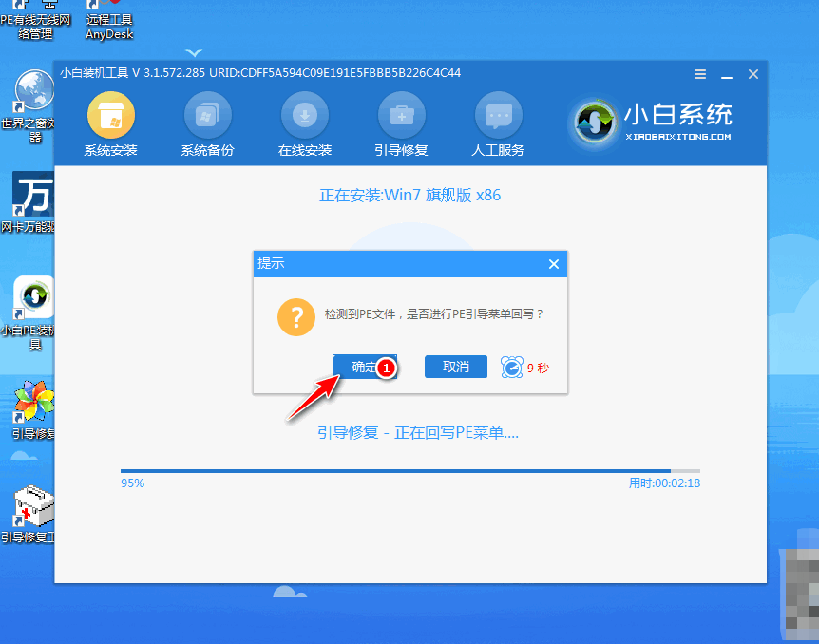Minimize the 小白装机工具 window
The image size is (819, 644).
coord(727,75)
